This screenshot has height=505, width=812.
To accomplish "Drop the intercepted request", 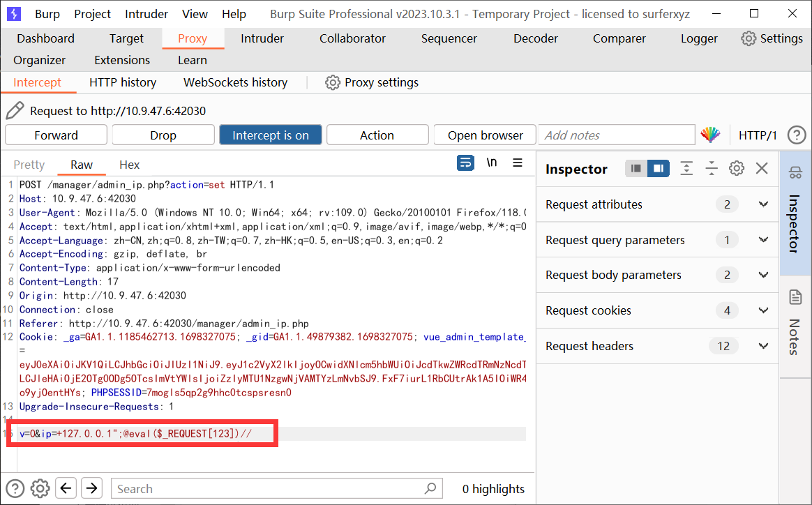I will [x=163, y=135].
